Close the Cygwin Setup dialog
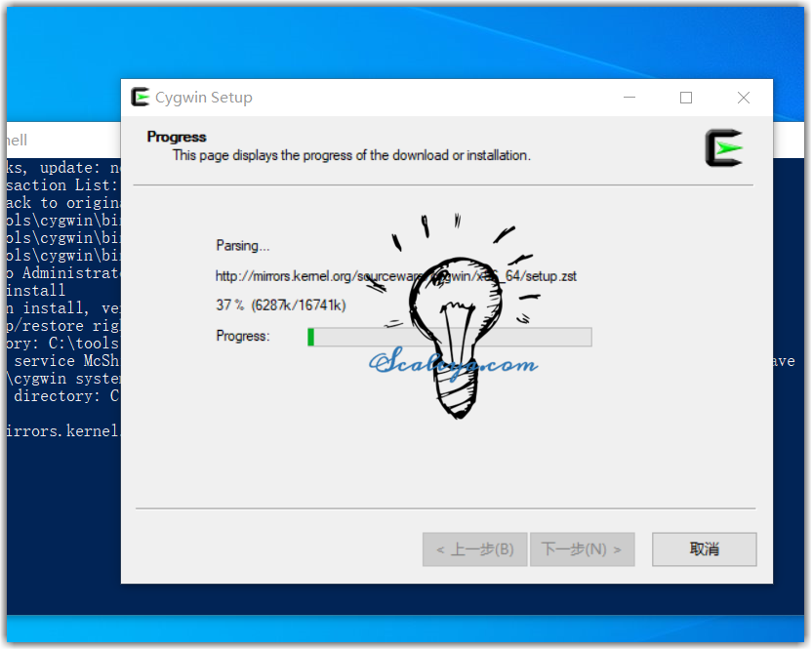The image size is (812, 650). [744, 98]
